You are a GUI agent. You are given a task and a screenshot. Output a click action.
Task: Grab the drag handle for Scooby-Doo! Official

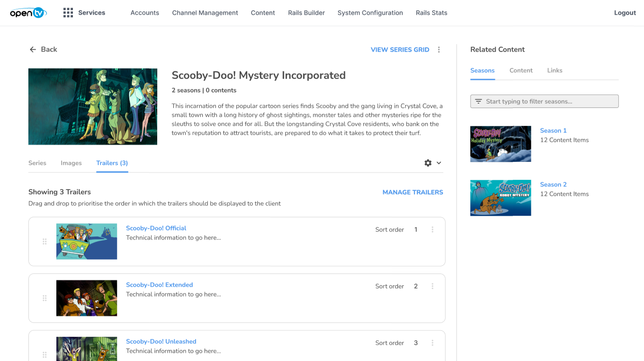coord(45,241)
